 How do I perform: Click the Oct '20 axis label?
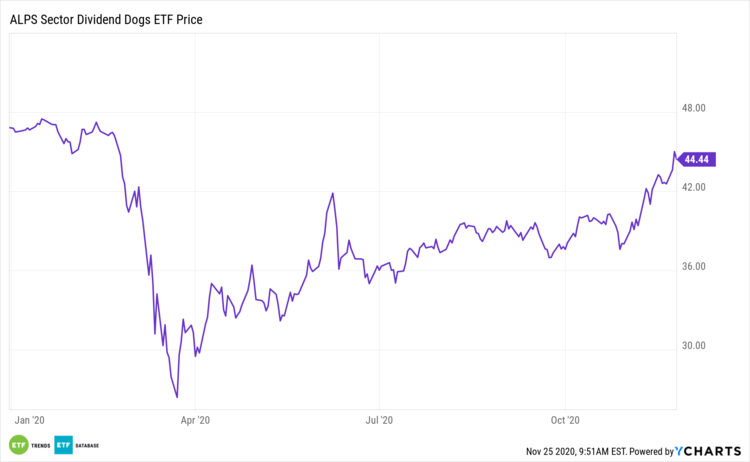[x=566, y=421]
